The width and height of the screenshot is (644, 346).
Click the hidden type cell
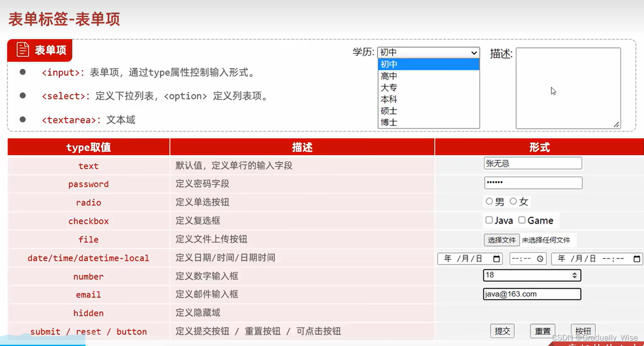89,313
